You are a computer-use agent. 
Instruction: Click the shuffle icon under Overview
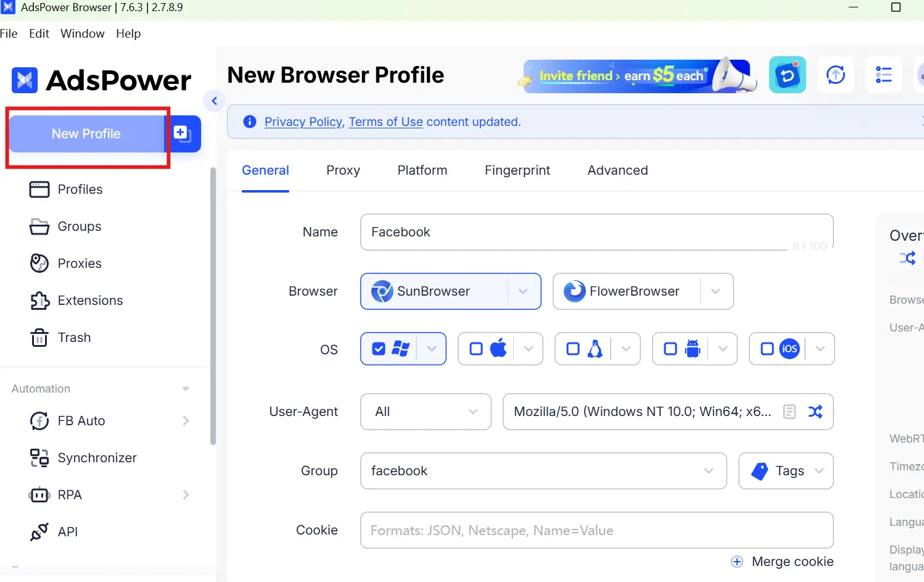[x=907, y=258]
